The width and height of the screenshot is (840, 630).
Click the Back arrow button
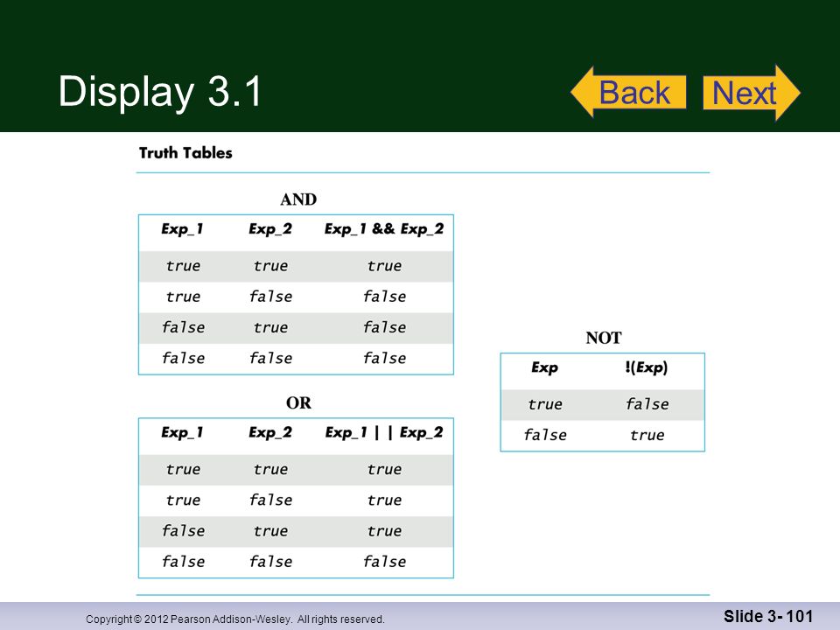coord(628,92)
